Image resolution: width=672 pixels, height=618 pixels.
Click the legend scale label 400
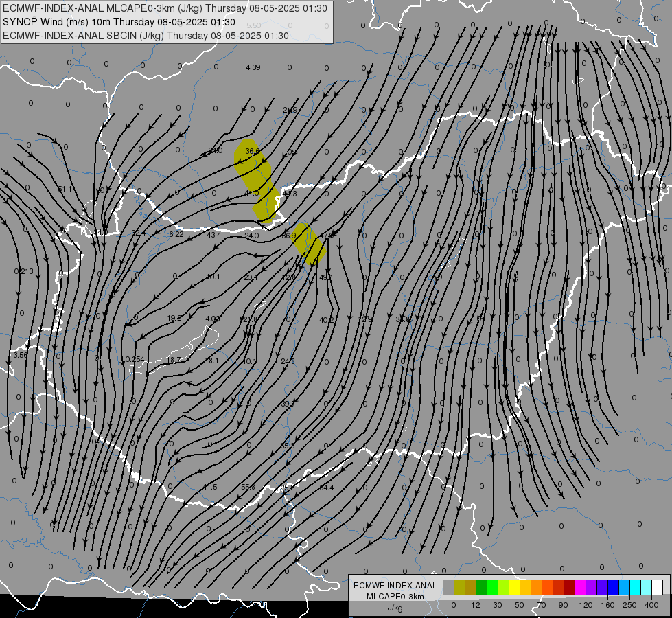[651, 605]
